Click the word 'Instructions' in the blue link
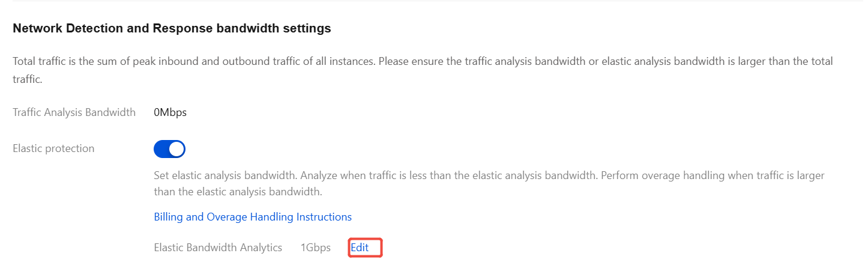This screenshot has height=271, width=868. pyautogui.click(x=324, y=217)
